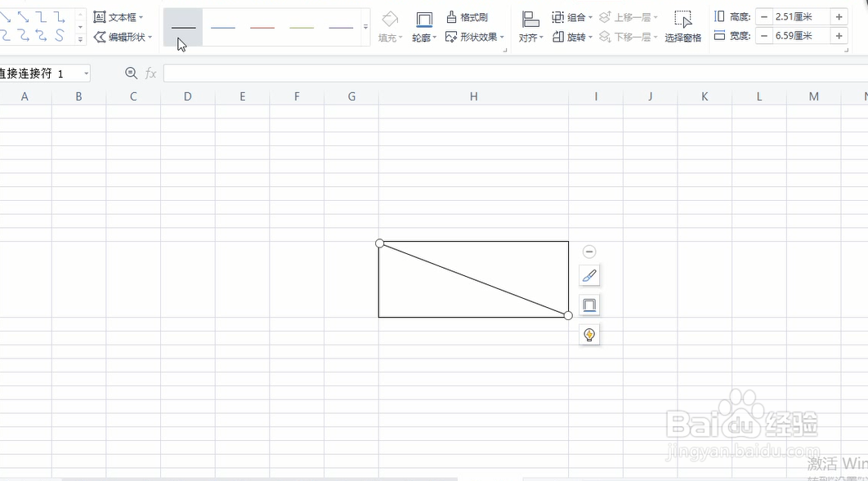
Task: Click the Align (对齐) icon
Action: [530, 20]
